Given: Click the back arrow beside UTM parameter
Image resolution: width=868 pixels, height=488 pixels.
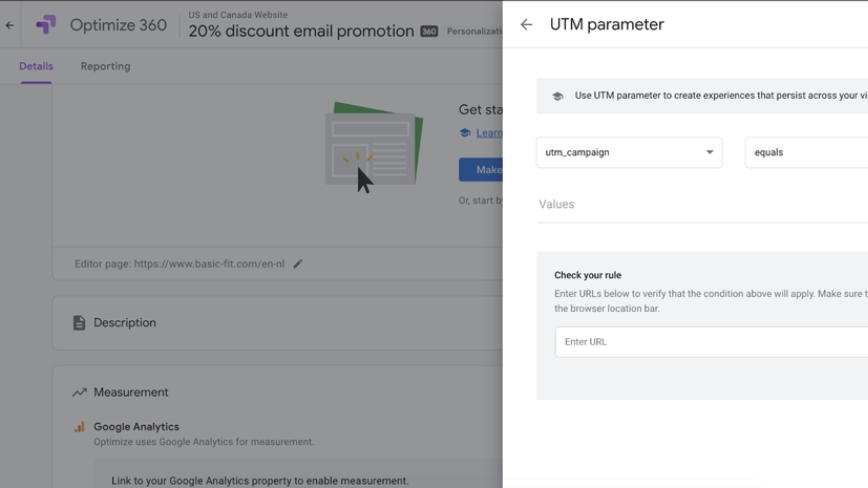Looking at the screenshot, I should [526, 25].
